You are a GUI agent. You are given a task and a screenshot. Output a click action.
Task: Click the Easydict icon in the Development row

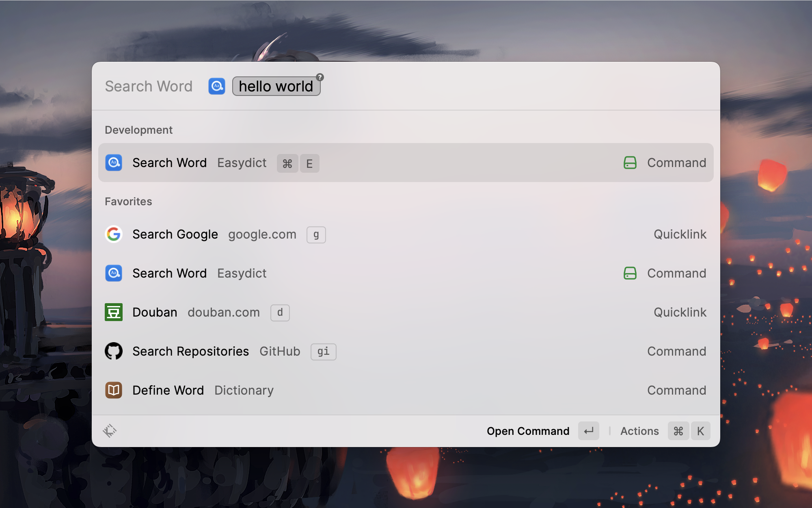point(114,163)
